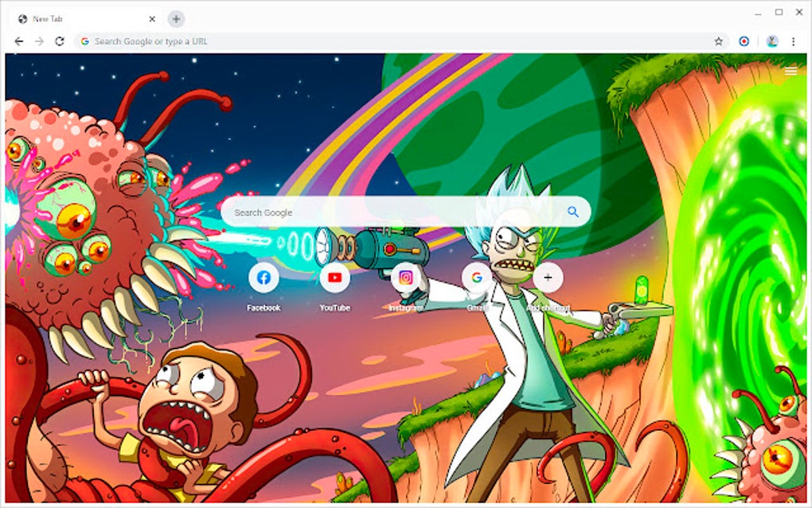
Task: Bookmark this page with the star icon
Action: point(718,41)
